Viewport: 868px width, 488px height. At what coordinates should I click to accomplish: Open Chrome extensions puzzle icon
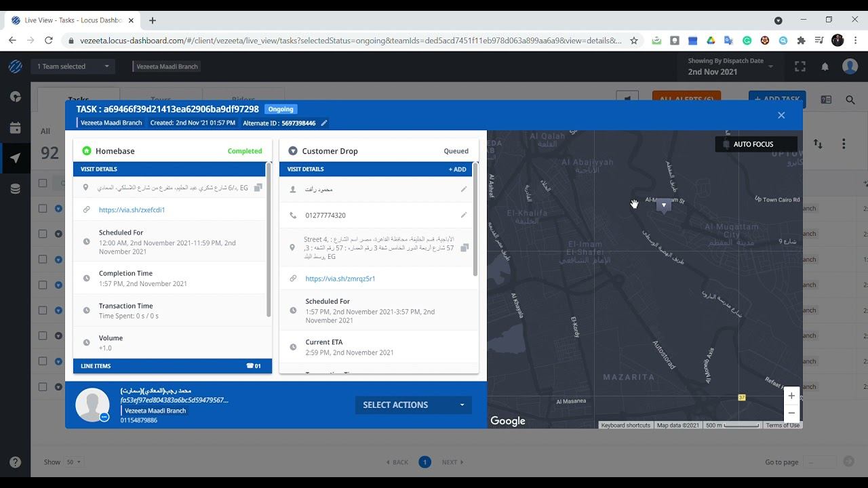(802, 41)
